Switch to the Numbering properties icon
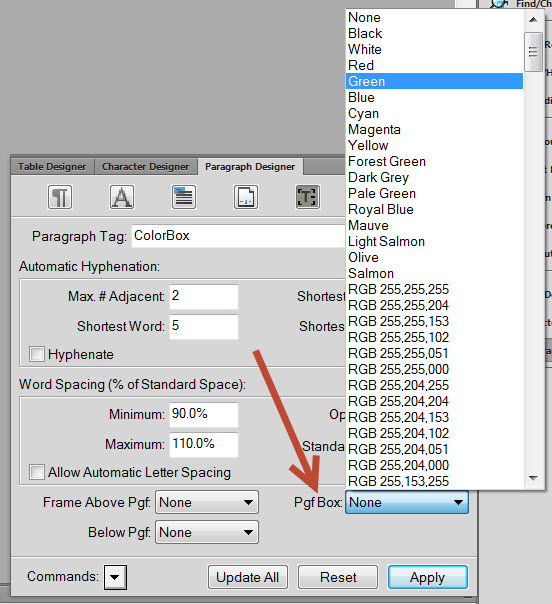The image size is (552, 604). [x=246, y=197]
